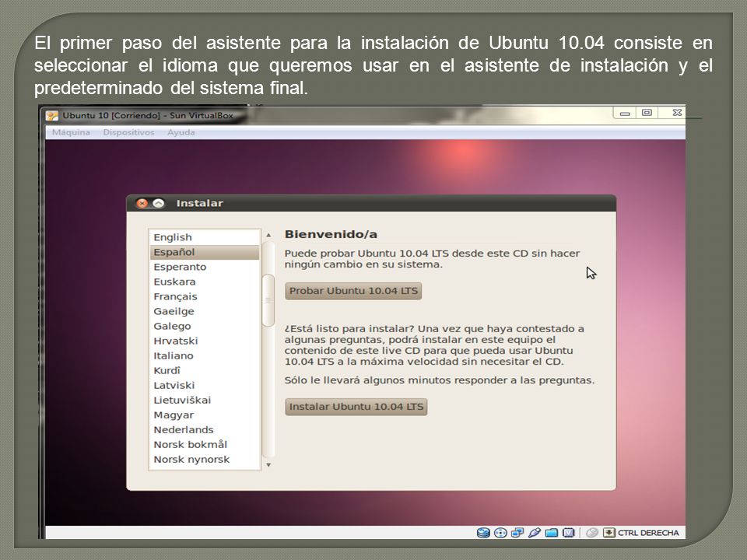Select Nederlands in the language list
This screenshot has width=747, height=560.
click(x=205, y=429)
